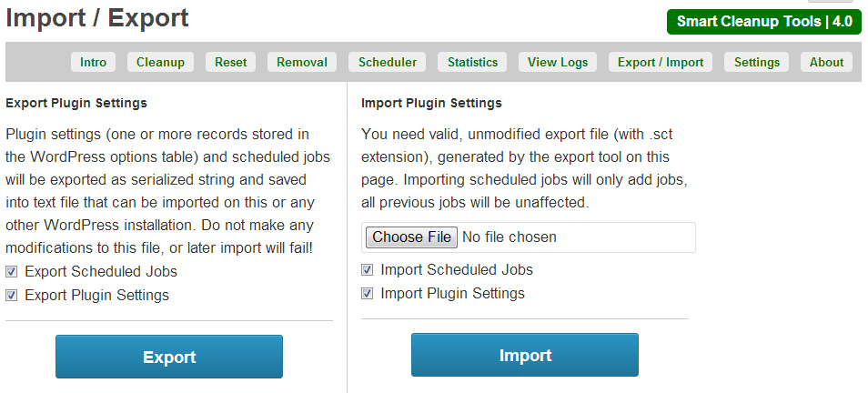Click the No file chosen field
Image resolution: width=868 pixels, height=393 pixels.
510,237
